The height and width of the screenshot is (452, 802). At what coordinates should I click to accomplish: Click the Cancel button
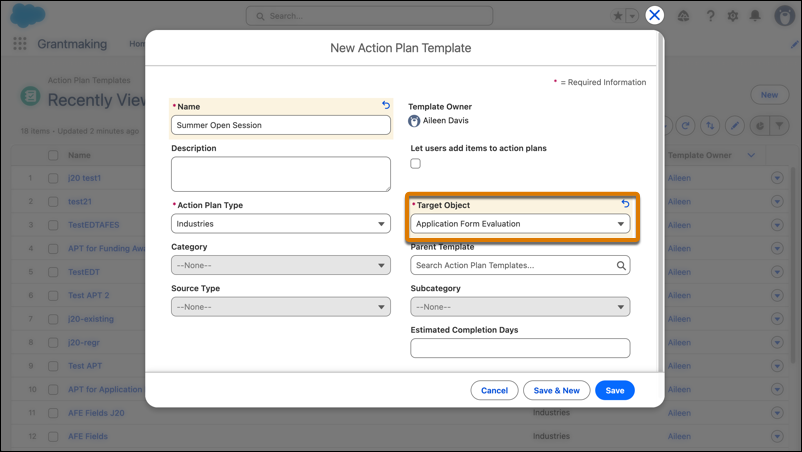494,390
